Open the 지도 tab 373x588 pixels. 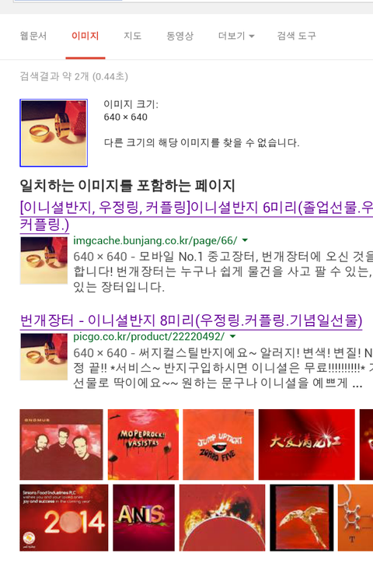tap(133, 36)
